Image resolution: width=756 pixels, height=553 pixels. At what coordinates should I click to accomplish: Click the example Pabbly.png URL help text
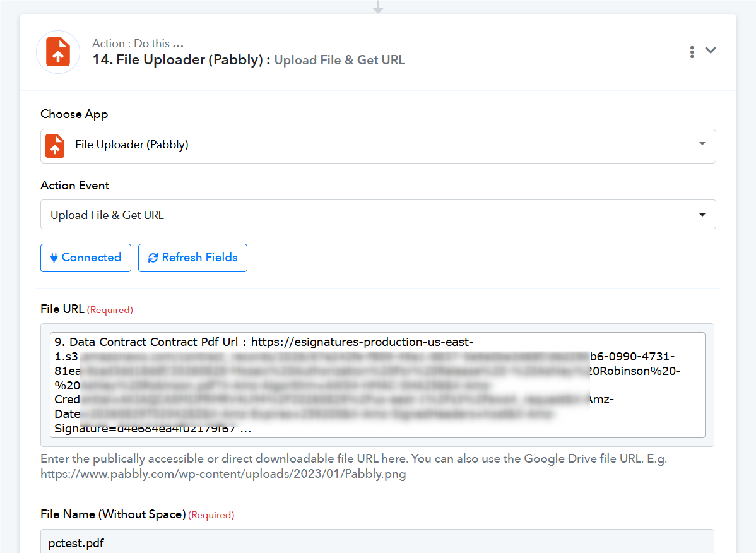223,474
